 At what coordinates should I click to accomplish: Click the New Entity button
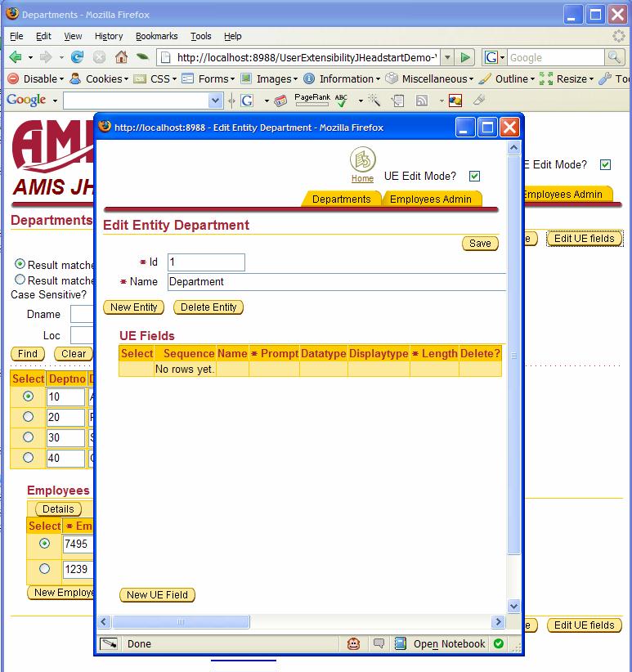[x=134, y=307]
